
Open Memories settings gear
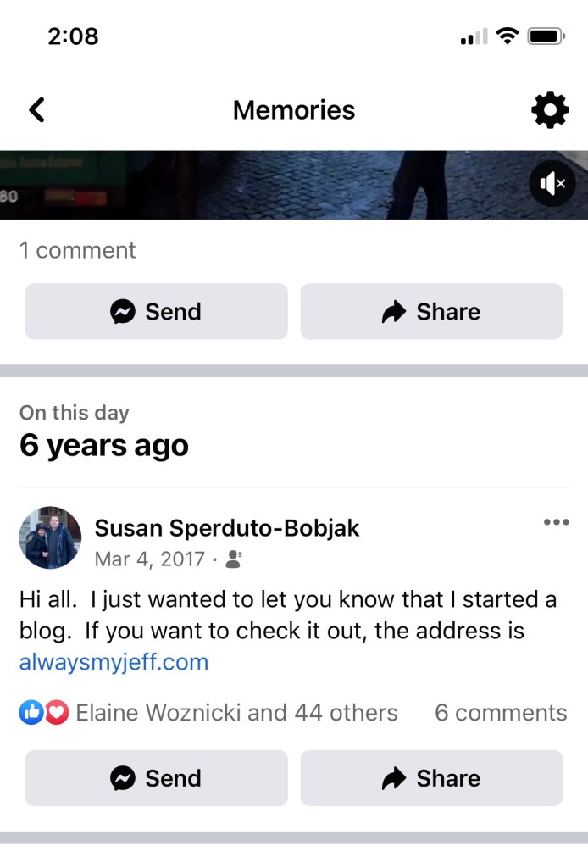coord(550,110)
